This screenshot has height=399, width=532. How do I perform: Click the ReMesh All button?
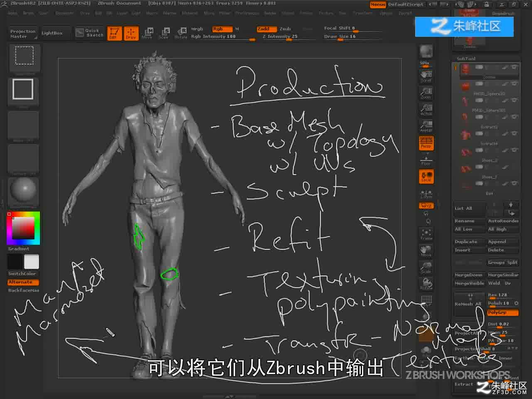pyautogui.click(x=470, y=304)
